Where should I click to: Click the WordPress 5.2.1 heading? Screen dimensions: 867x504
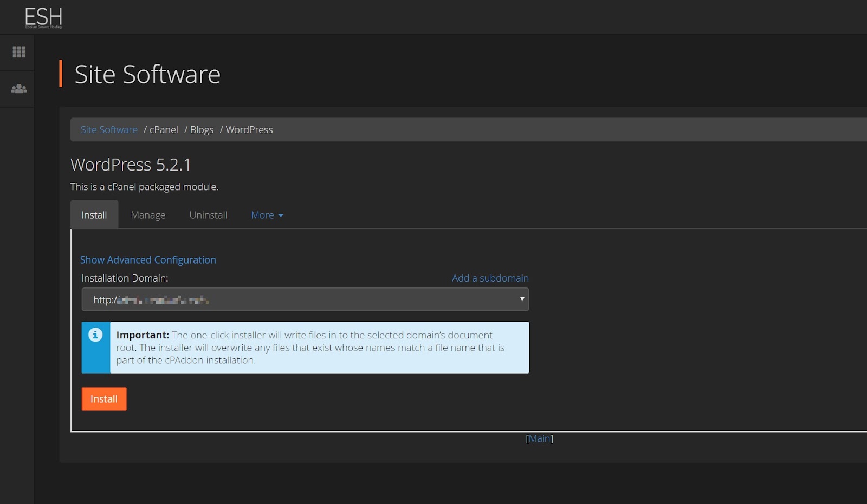[x=131, y=165]
